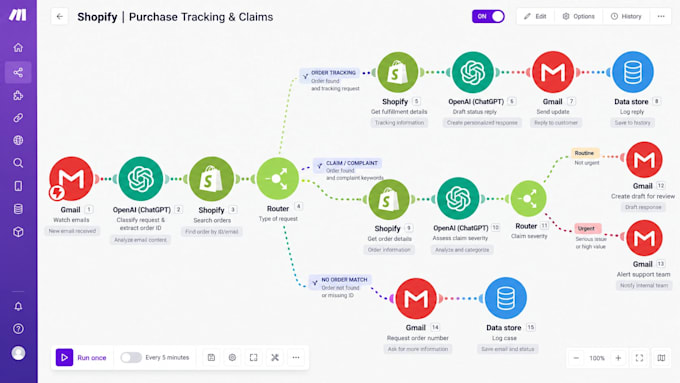Viewport: 680px width, 383px height.
Task: Open the Connections link icon
Action: (18, 118)
